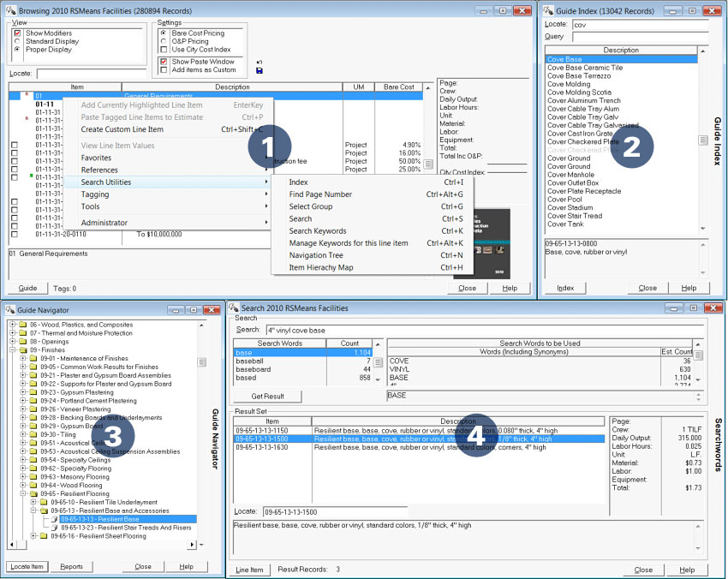This screenshot has height=579, width=728.
Task: Click the document icon for 09-65-13-13 - Resilient Base
Action: [54, 519]
